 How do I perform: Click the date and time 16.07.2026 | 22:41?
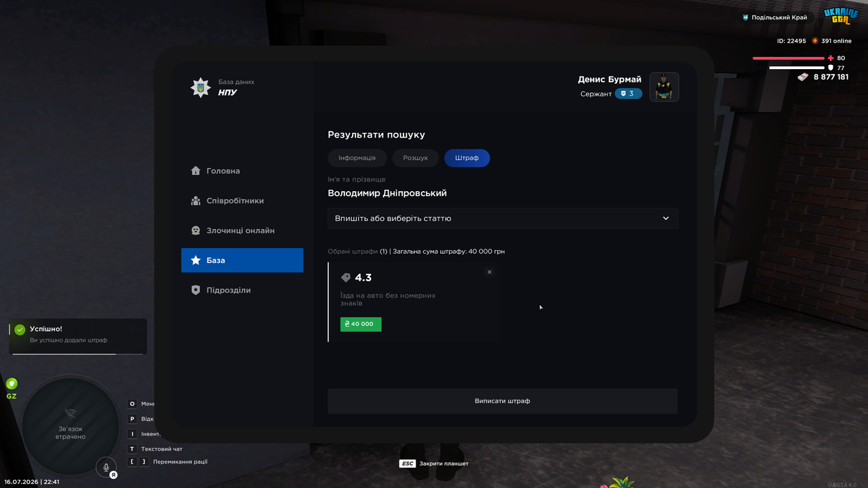(32, 482)
